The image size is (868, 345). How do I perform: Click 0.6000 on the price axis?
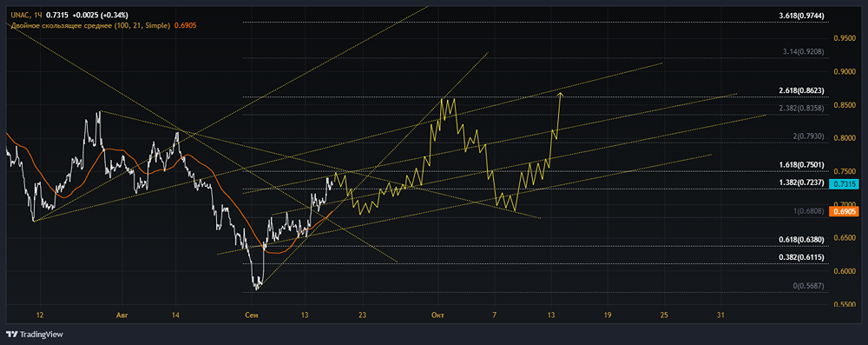pyautogui.click(x=845, y=271)
